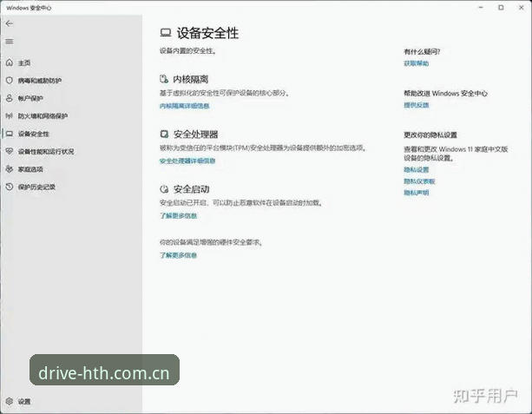Click the laptop icon for 设备安全性
The height and width of the screenshot is (414, 532).
[x=10, y=134]
